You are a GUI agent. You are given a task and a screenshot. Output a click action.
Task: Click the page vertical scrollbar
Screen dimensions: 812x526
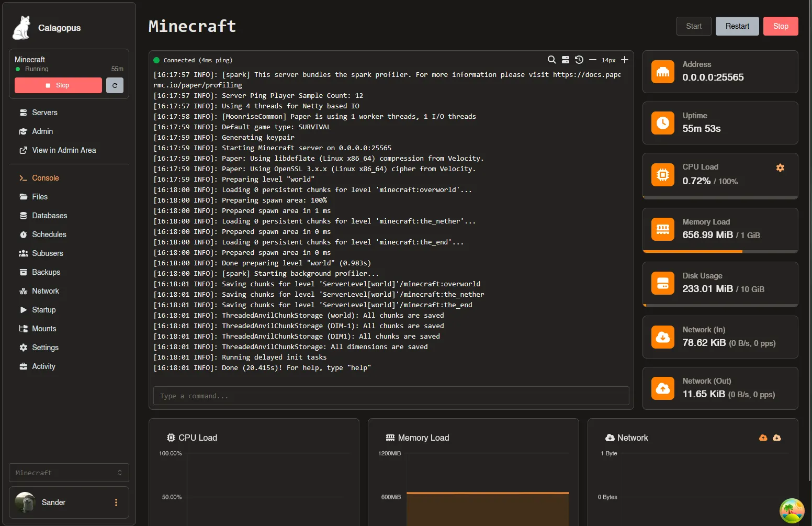[x=810, y=241]
